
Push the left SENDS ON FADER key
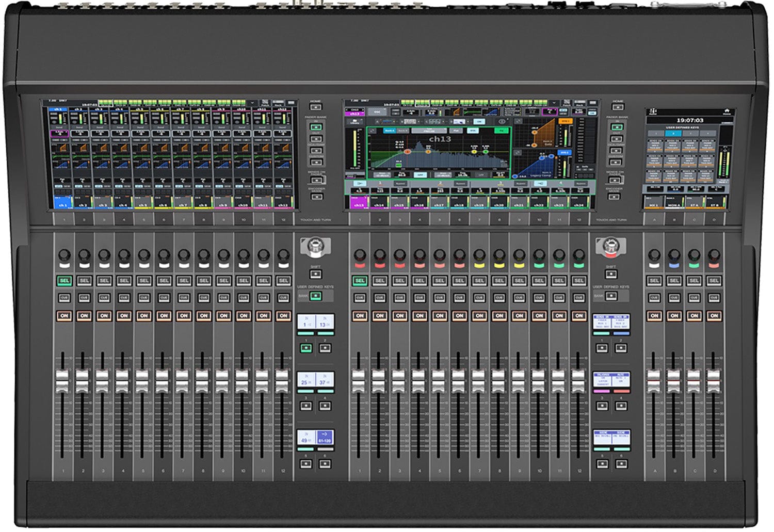click(316, 180)
